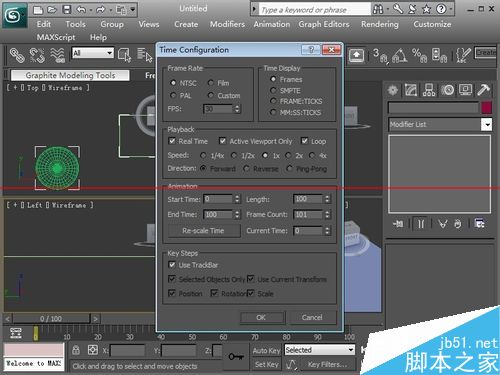The height and width of the screenshot is (375, 500).
Task: Click the 0 / 100 time slider
Action: (x=51, y=319)
